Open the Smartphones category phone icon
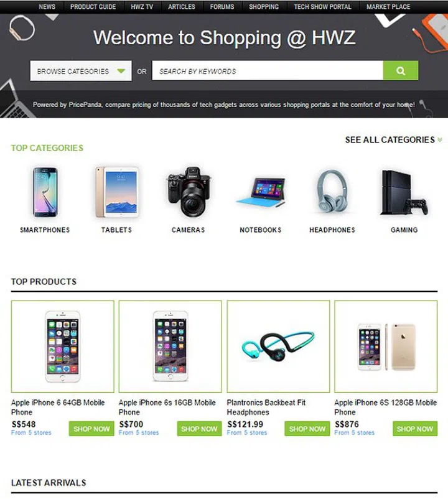 pos(45,192)
